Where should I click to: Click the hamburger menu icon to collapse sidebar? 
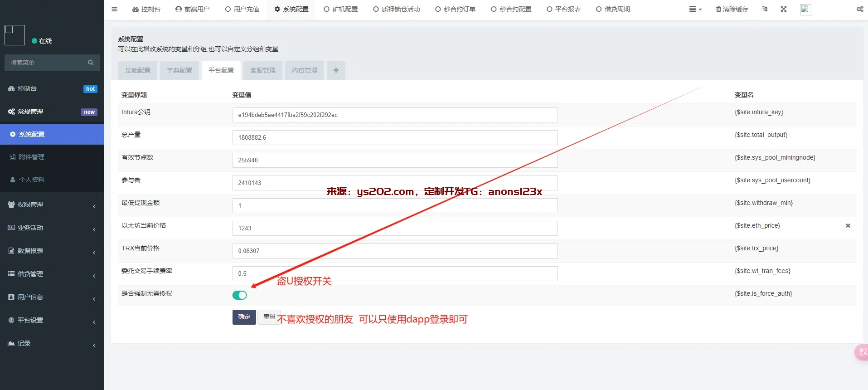tap(114, 9)
